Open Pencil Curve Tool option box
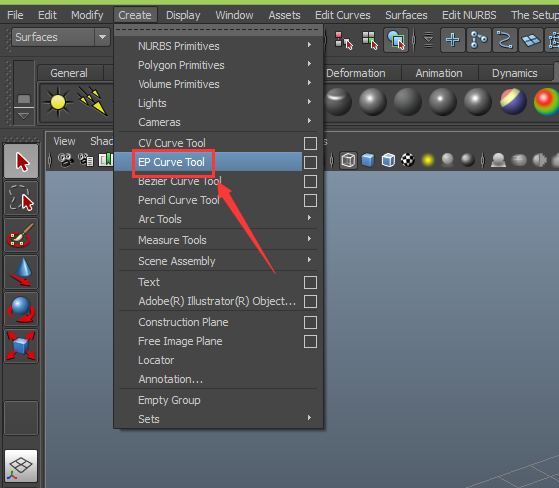This screenshot has height=488, width=559. click(310, 200)
